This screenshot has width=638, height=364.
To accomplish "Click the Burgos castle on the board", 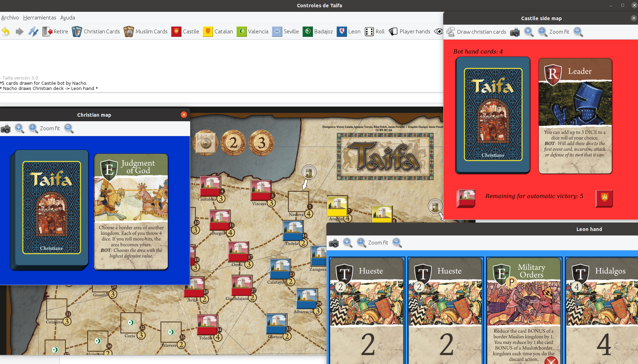I will (220, 220).
